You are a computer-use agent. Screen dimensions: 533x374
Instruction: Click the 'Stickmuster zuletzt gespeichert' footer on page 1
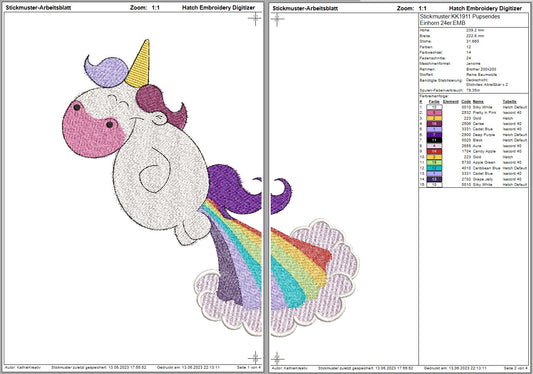click(x=99, y=368)
